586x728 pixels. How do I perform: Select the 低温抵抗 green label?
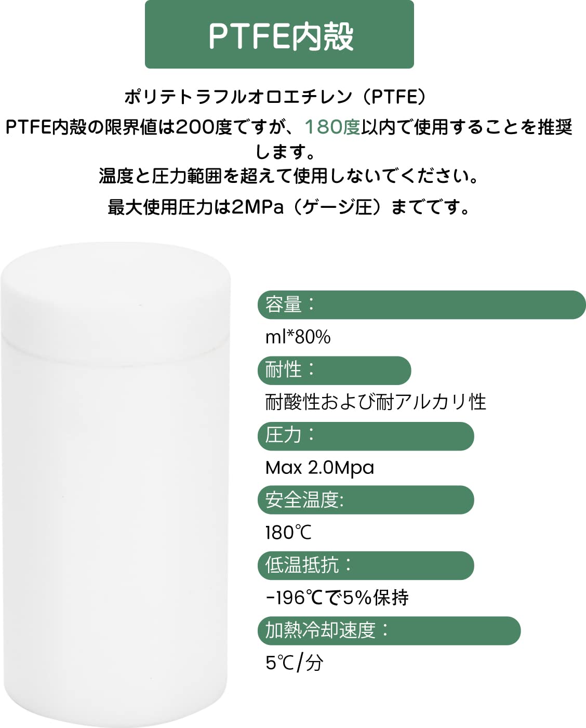(366, 565)
